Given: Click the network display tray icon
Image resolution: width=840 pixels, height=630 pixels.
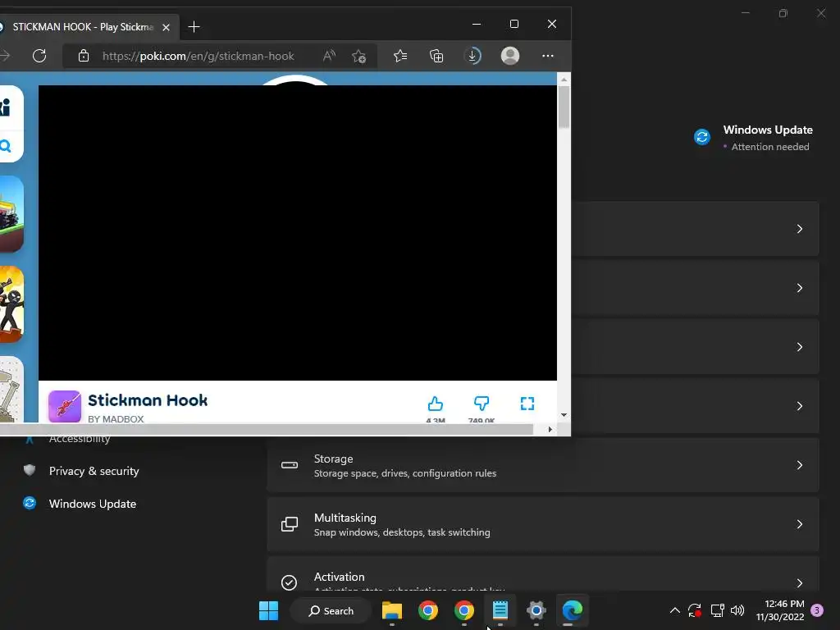Looking at the screenshot, I should pos(717,610).
